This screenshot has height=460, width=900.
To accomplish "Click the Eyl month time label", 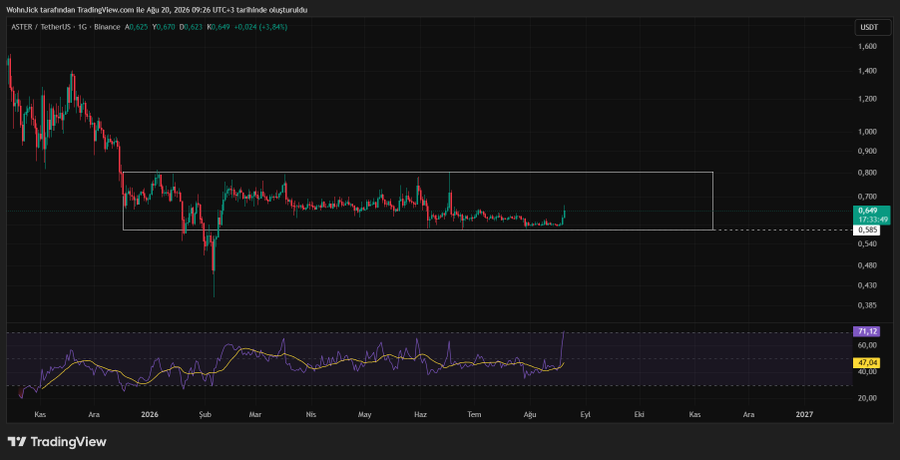I will click(x=585, y=414).
